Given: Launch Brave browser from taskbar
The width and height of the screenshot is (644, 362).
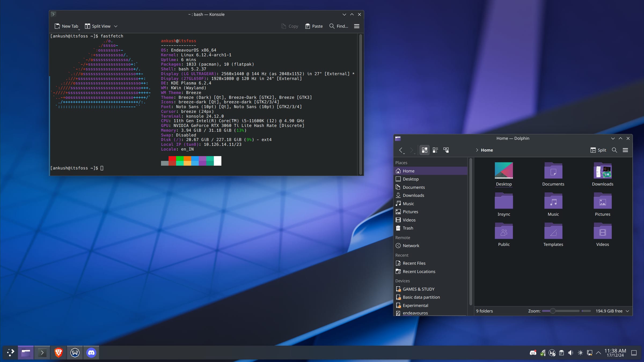Looking at the screenshot, I should point(58,353).
